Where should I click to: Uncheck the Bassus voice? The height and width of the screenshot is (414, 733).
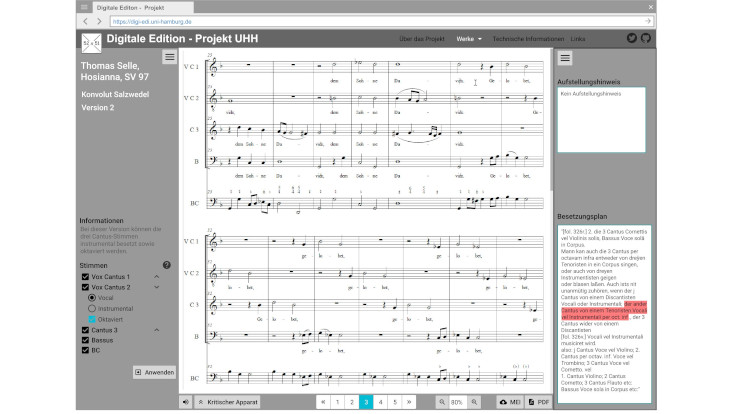pyautogui.click(x=85, y=340)
